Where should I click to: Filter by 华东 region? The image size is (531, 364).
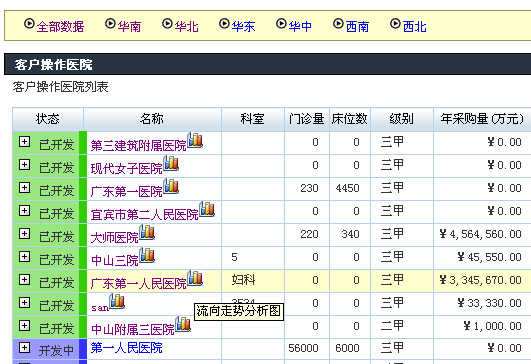coord(243,26)
